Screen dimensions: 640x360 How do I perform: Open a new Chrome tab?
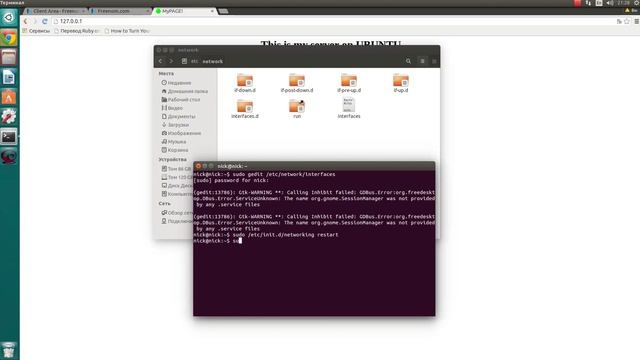[223, 11]
